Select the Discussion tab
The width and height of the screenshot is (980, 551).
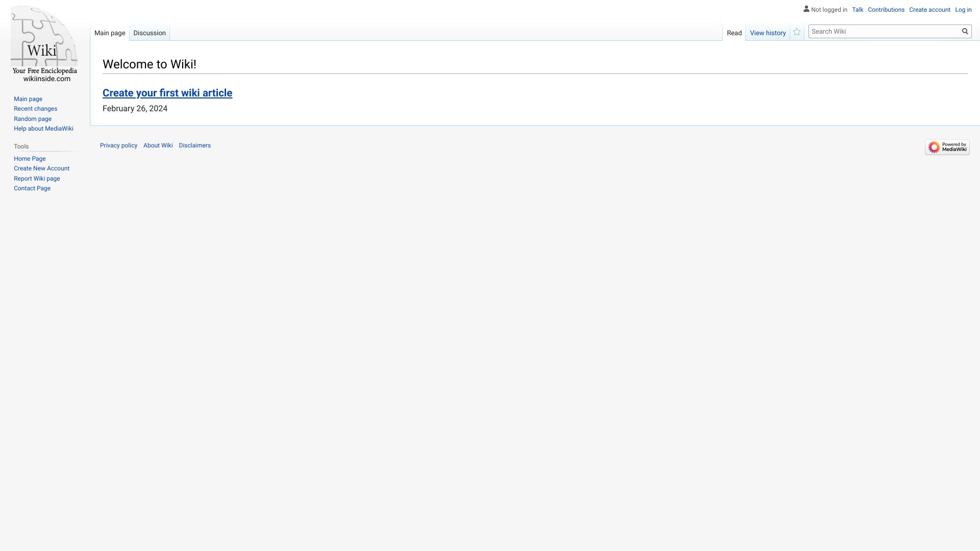[150, 32]
